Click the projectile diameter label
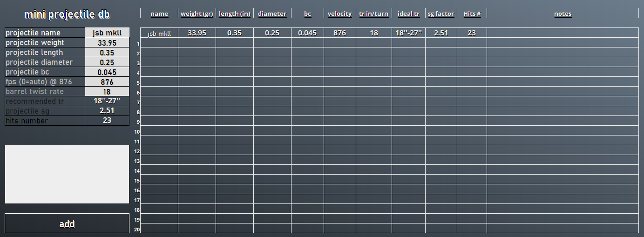This screenshot has height=237, width=644. pyautogui.click(x=39, y=62)
